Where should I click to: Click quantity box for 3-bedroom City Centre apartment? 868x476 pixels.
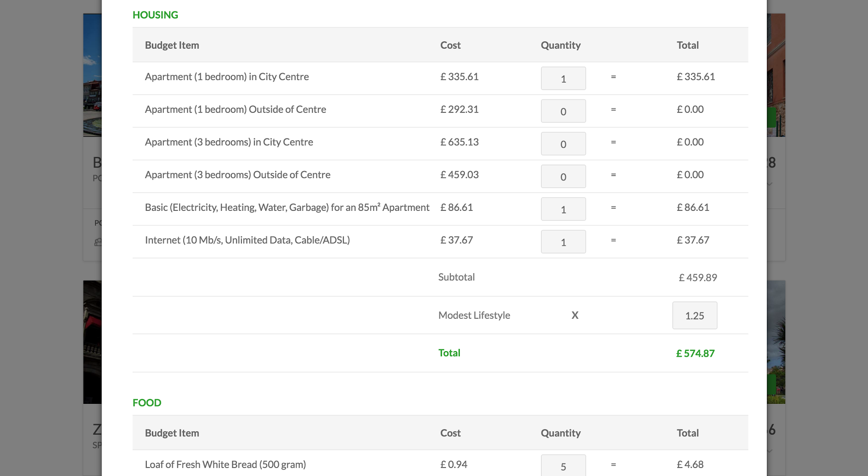[x=563, y=144]
